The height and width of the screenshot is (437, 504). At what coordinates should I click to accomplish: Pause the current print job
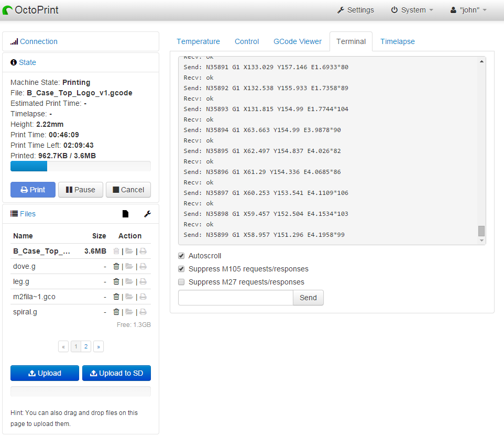80,190
